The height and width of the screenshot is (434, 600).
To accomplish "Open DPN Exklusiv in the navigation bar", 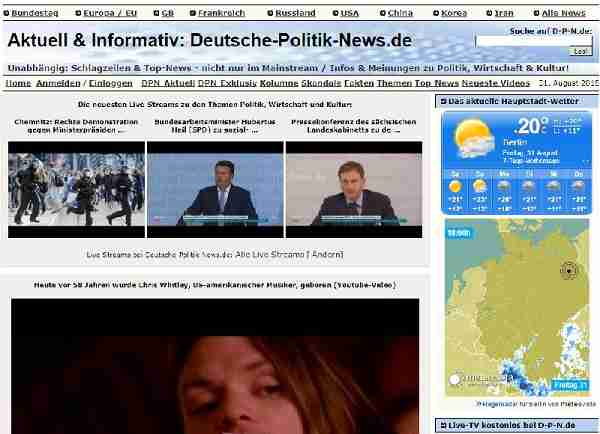I will click(x=227, y=83).
